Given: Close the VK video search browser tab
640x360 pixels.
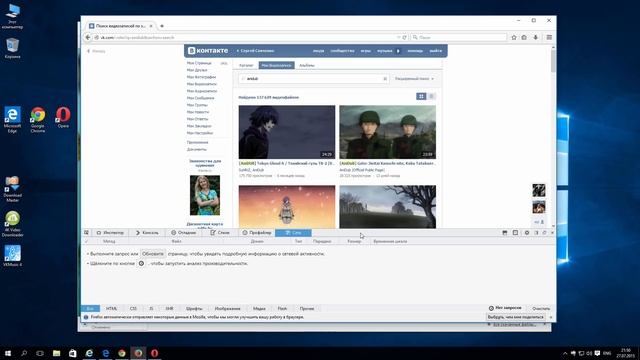Looking at the screenshot, I should [151, 26].
